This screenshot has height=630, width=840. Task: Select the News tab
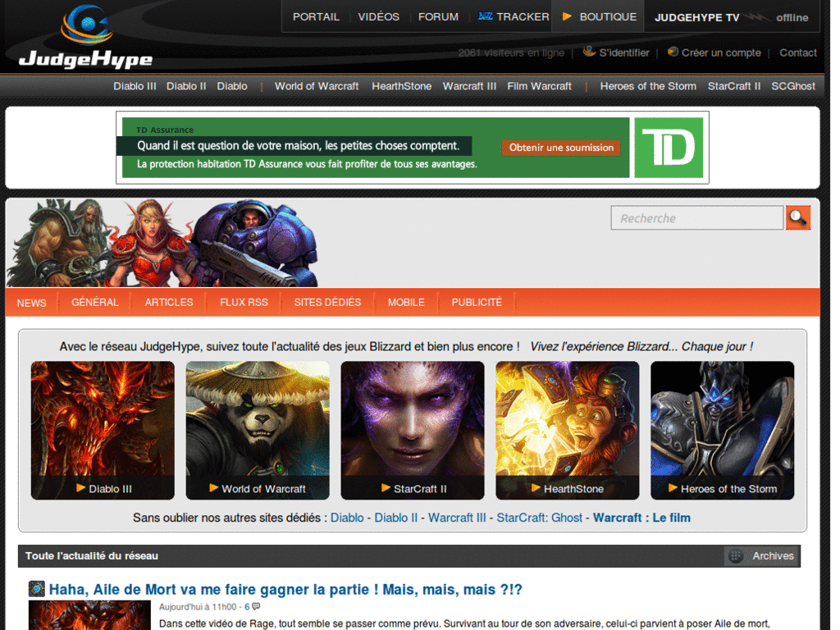point(32,303)
